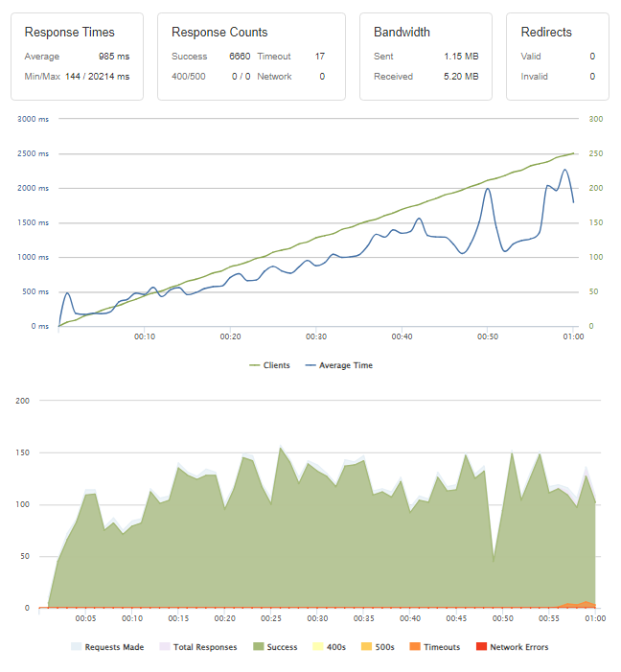Click the Success count value 6660
The height and width of the screenshot is (672, 621).
[x=240, y=57]
